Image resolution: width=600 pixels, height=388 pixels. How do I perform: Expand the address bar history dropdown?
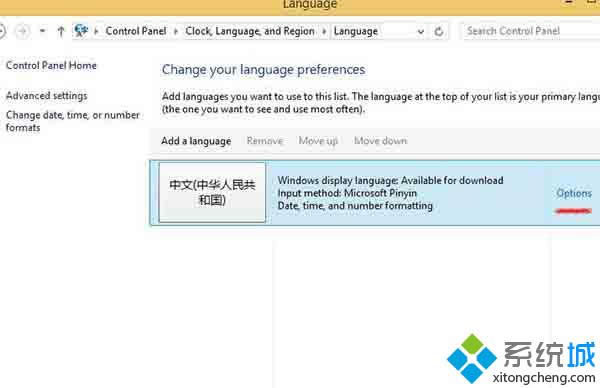coord(421,31)
